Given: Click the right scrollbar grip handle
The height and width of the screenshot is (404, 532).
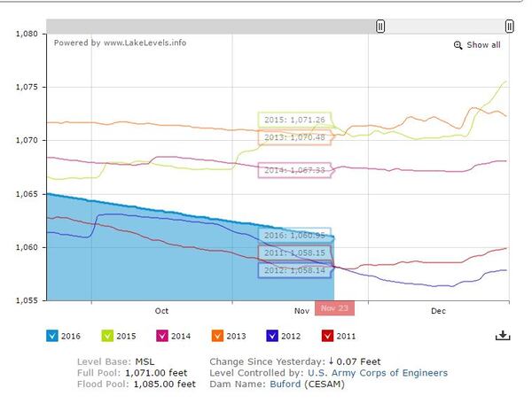Looking at the screenshot, I should click(510, 27).
